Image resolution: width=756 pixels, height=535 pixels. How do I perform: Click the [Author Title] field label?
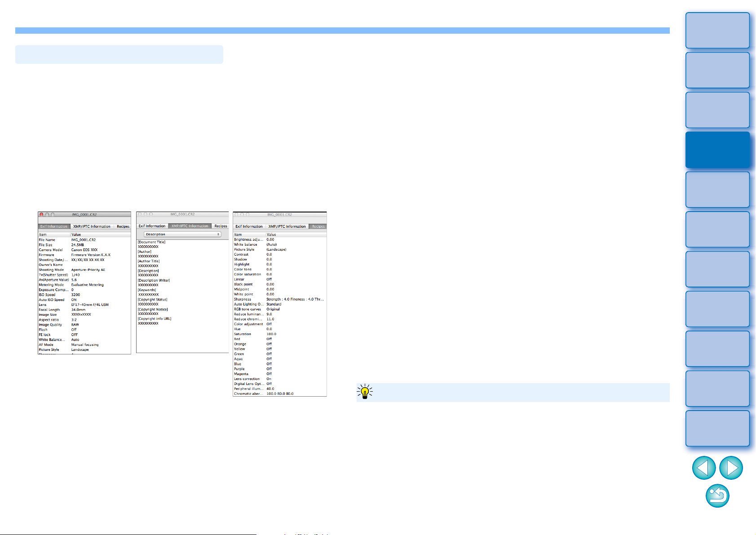(149, 261)
